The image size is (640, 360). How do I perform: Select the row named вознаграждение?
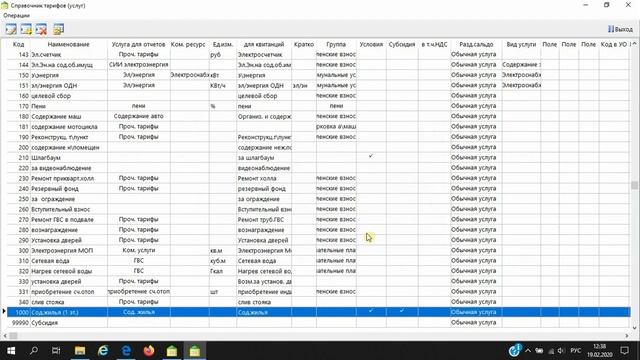click(x=318, y=230)
